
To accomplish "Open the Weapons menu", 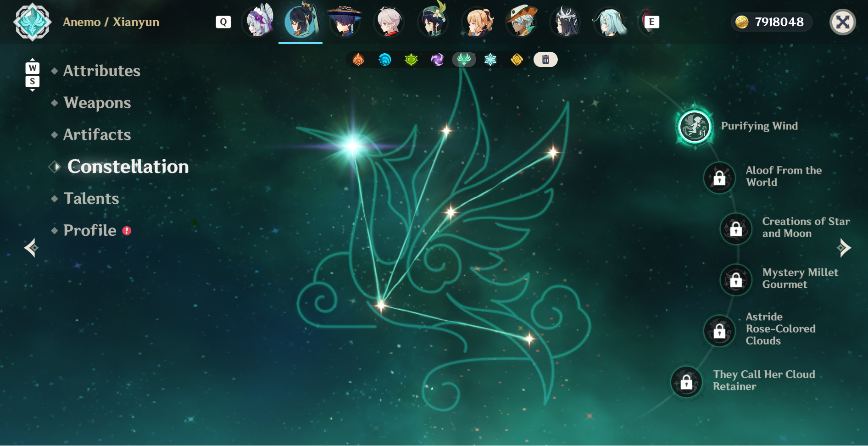I will [x=97, y=103].
